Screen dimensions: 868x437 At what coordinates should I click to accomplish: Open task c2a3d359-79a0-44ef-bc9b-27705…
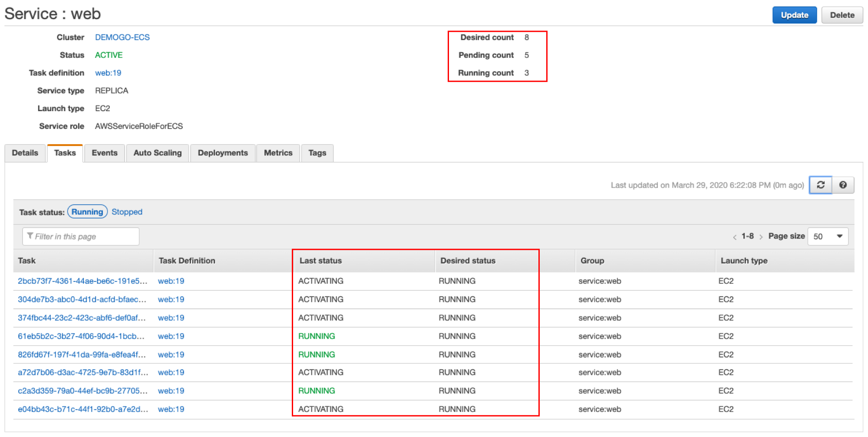pos(83,391)
